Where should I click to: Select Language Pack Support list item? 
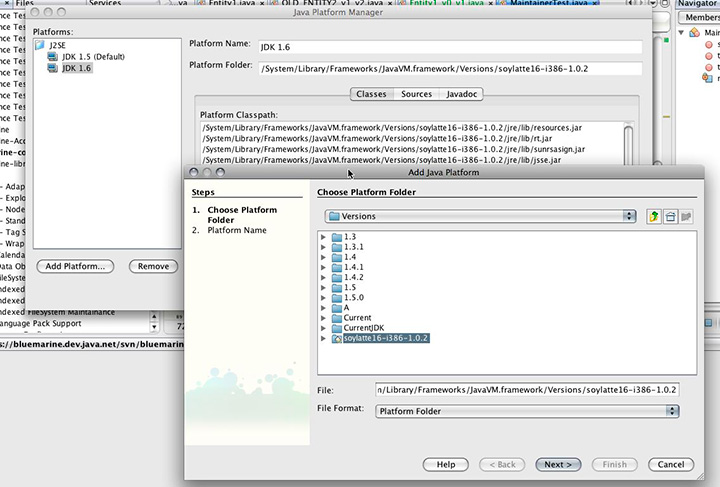(x=40, y=323)
